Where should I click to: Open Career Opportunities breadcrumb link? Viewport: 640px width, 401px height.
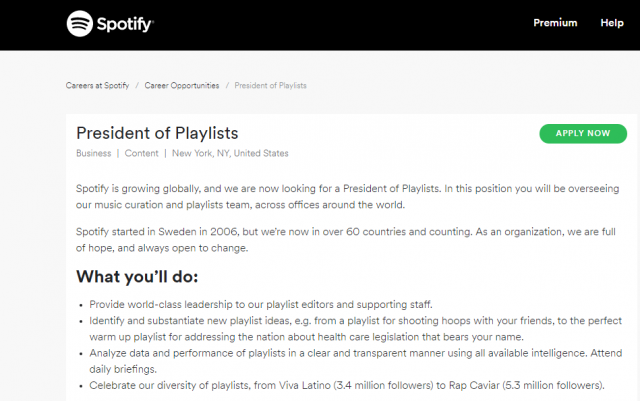click(182, 86)
